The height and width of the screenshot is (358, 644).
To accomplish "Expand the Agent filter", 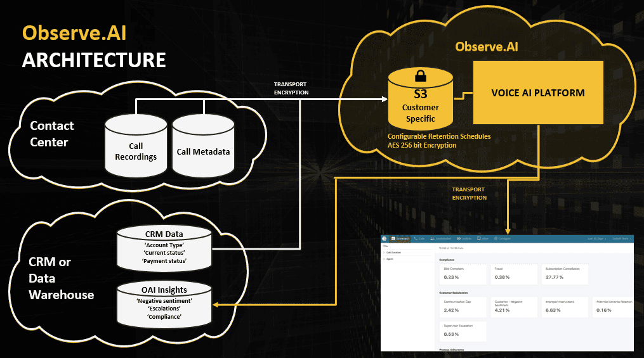I will (390, 260).
